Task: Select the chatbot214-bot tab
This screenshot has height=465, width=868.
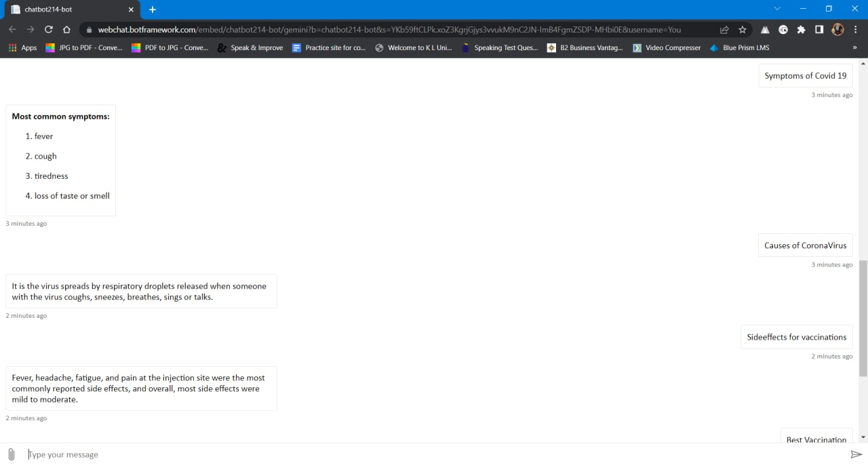Action: coord(71,9)
